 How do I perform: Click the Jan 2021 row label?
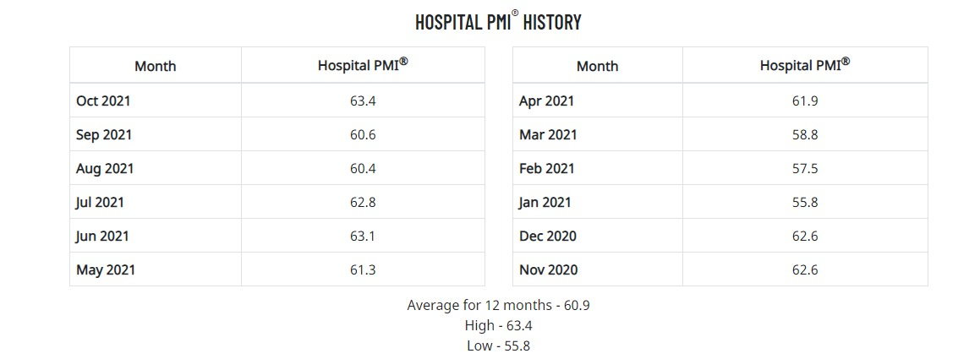pyautogui.click(x=545, y=202)
